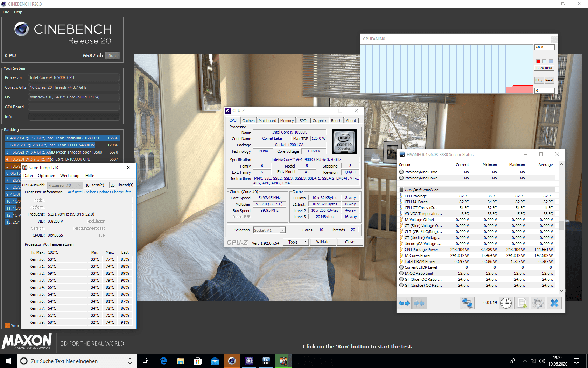Switch to HWiNFO via its taskbar icon
This screenshot has width=588, height=368.
(x=266, y=361)
